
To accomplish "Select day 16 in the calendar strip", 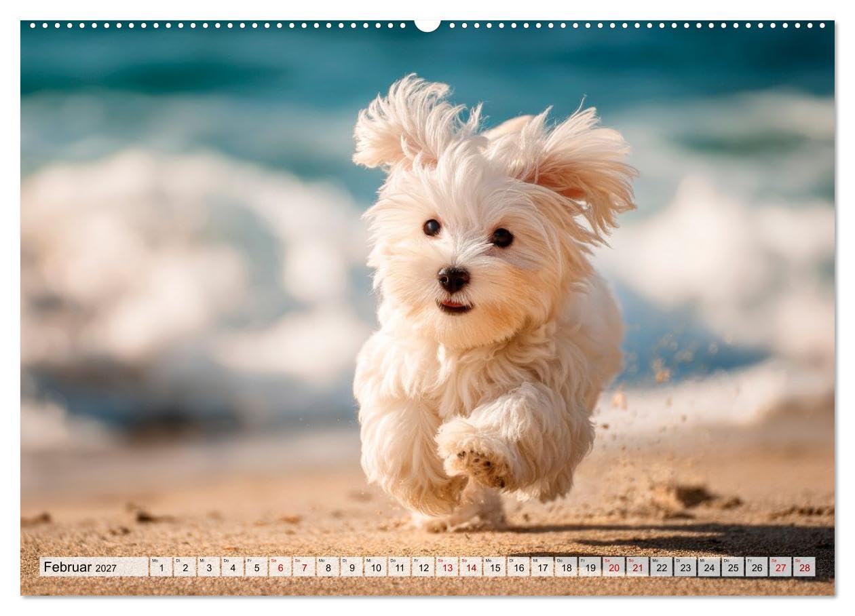I will click(x=518, y=567).
